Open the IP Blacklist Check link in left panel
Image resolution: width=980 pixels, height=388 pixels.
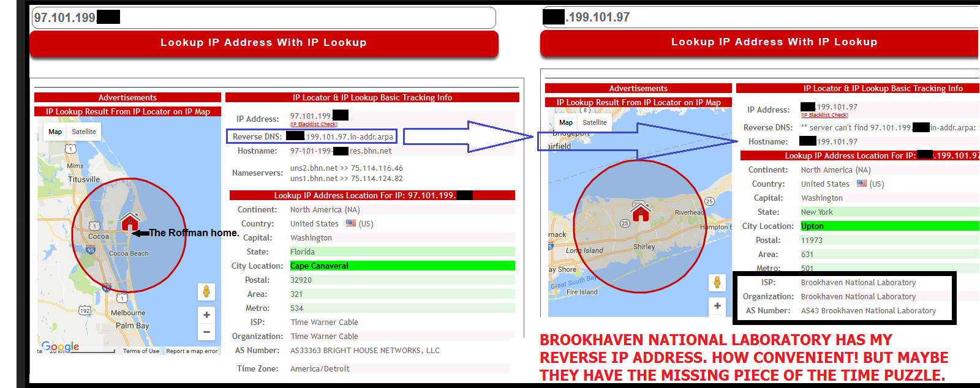(314, 124)
